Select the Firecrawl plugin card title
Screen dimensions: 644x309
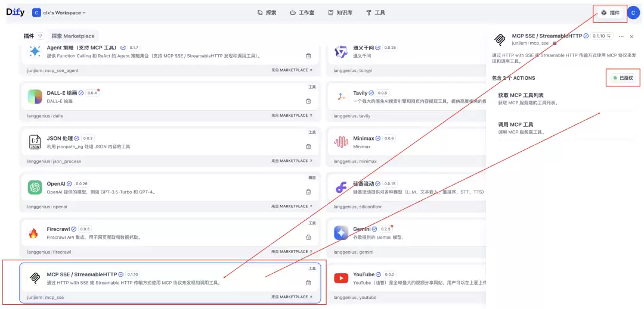click(58, 229)
